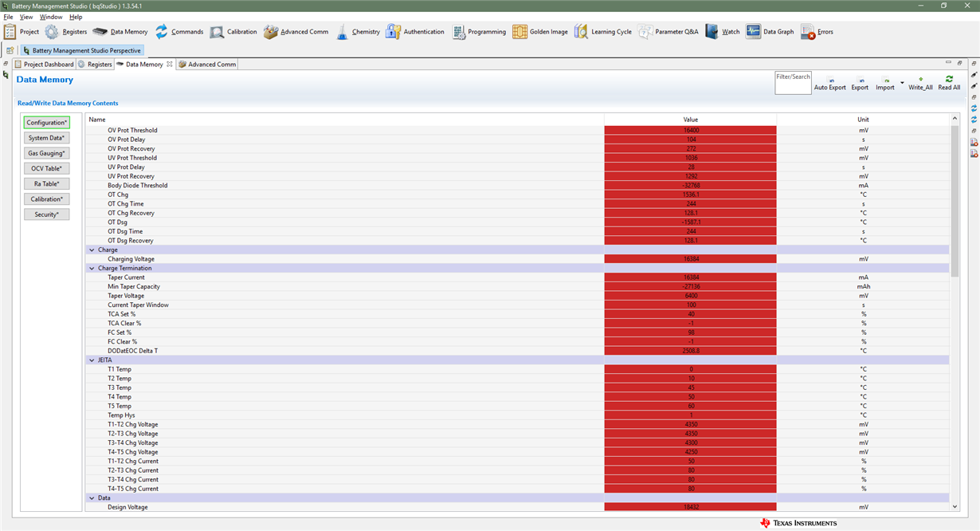The width and height of the screenshot is (980, 531).
Task: Select the OCV Table* category button
Action: tap(47, 168)
